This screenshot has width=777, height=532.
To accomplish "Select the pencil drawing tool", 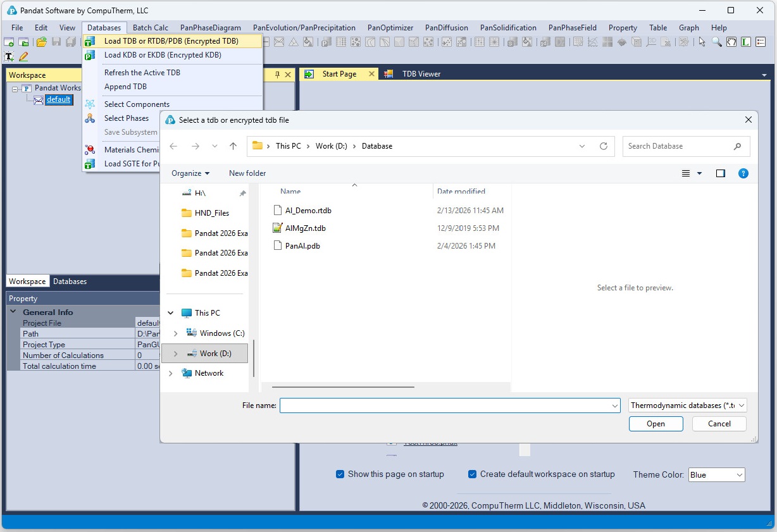I will click(23, 56).
